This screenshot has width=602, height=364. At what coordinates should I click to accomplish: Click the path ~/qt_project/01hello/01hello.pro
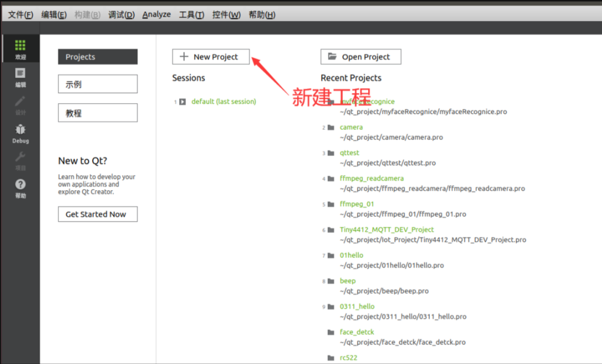pyautogui.click(x=392, y=265)
